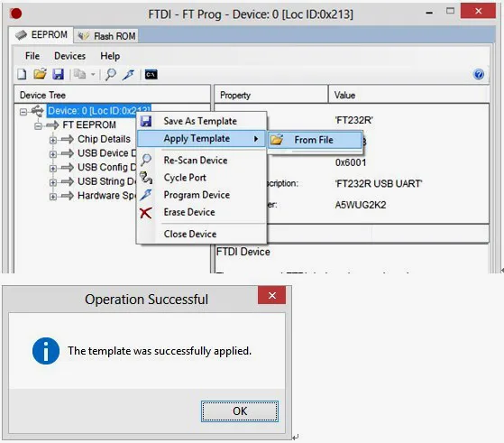
Task: Select Close Device from context menu
Action: coord(202,234)
